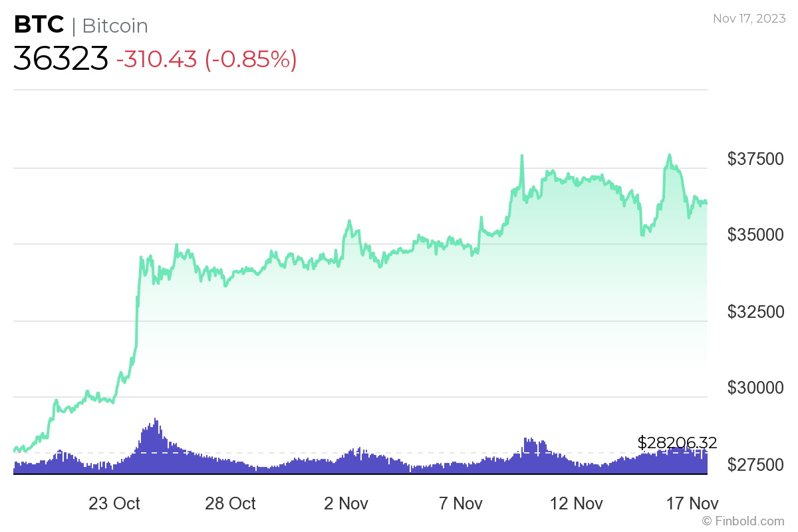Click the BTC ticker symbol
This screenshot has height=532, width=798.
(39, 25)
